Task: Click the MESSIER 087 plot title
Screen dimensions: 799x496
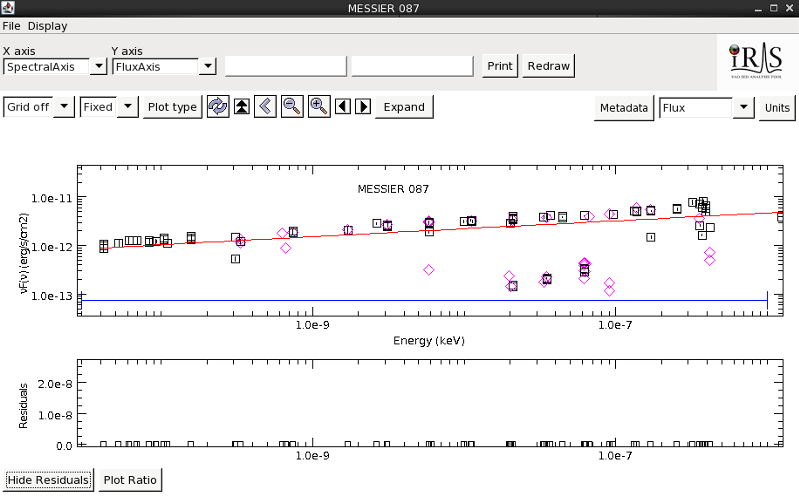Action: click(x=393, y=189)
